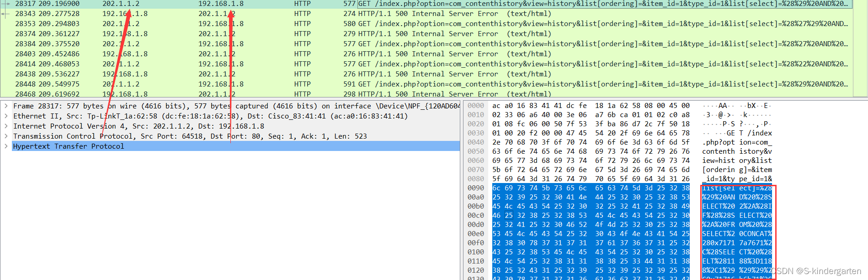This screenshot has width=868, height=280.
Task: Click the Ethernet II Src Tp-LinkT line
Action: coord(210,116)
